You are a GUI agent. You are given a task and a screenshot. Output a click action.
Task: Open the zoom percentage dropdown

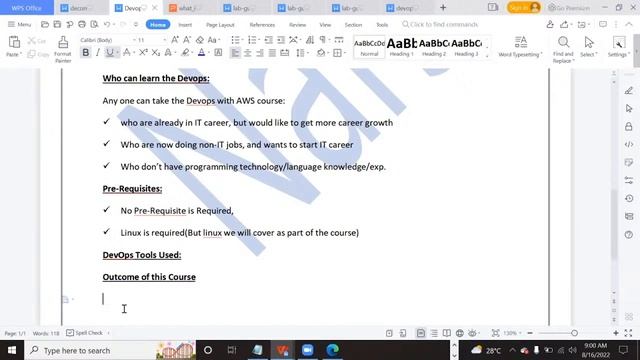pos(512,333)
